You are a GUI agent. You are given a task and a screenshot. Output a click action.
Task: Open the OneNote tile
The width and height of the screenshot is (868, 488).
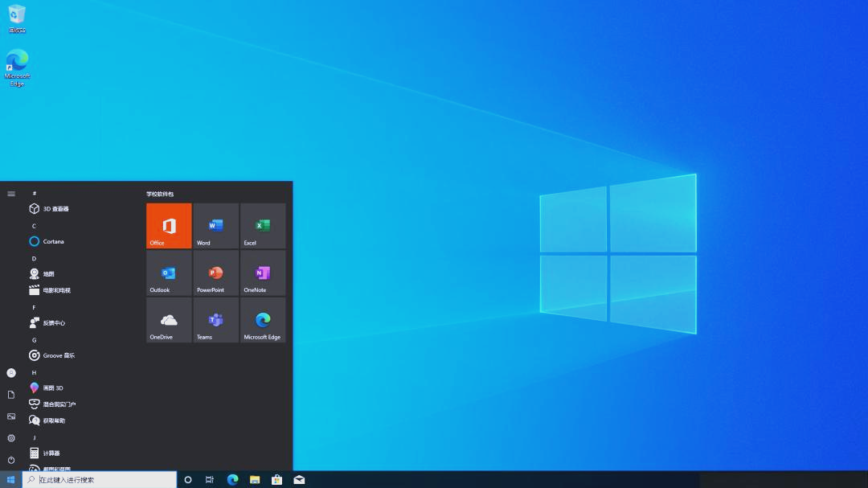point(262,273)
